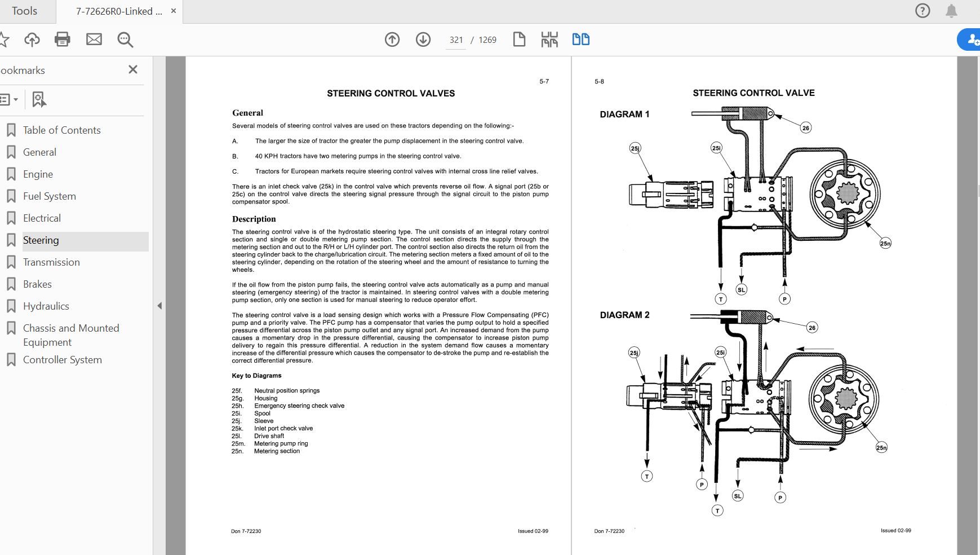Save the document to cloud storage
Screen dimensions: 980x555
click(32, 39)
